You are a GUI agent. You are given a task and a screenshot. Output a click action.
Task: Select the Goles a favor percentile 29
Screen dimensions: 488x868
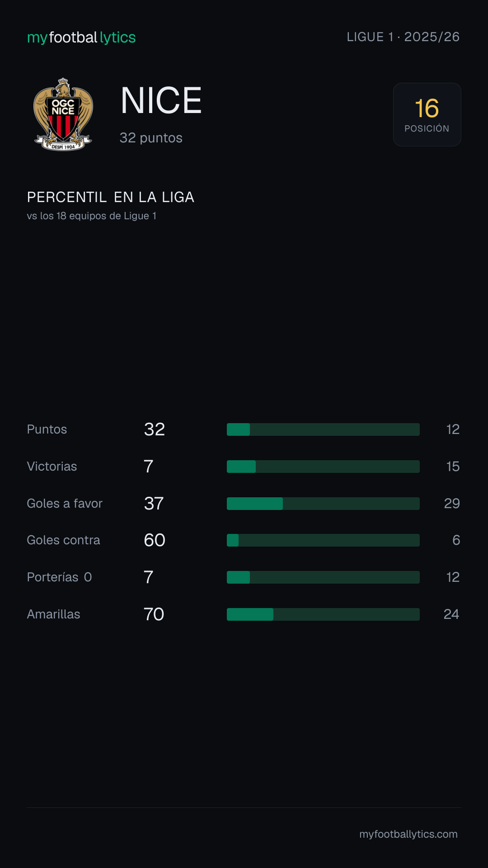click(x=452, y=504)
